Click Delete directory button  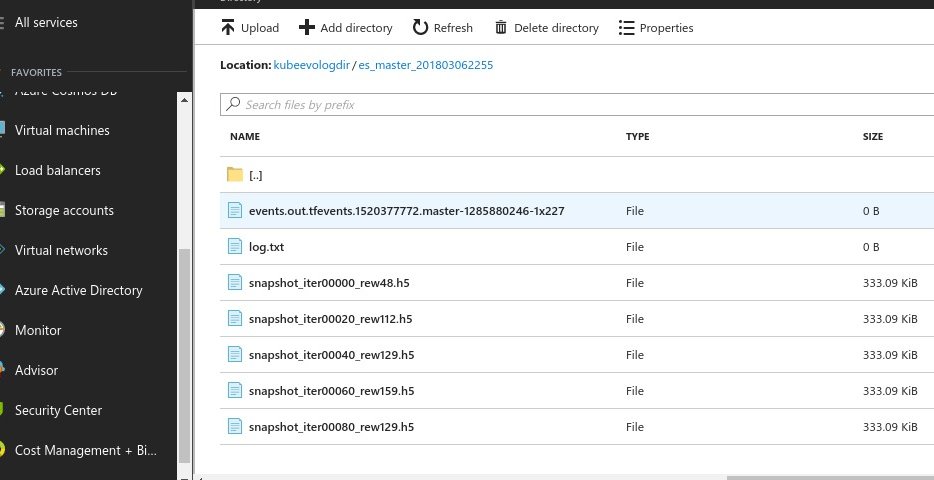[547, 27]
